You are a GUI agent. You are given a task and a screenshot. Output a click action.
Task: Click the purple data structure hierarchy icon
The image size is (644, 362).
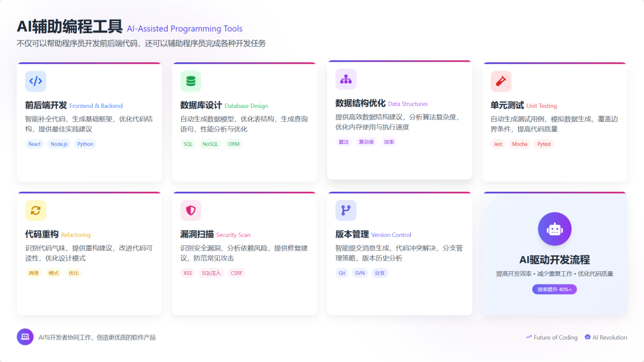[x=345, y=79]
